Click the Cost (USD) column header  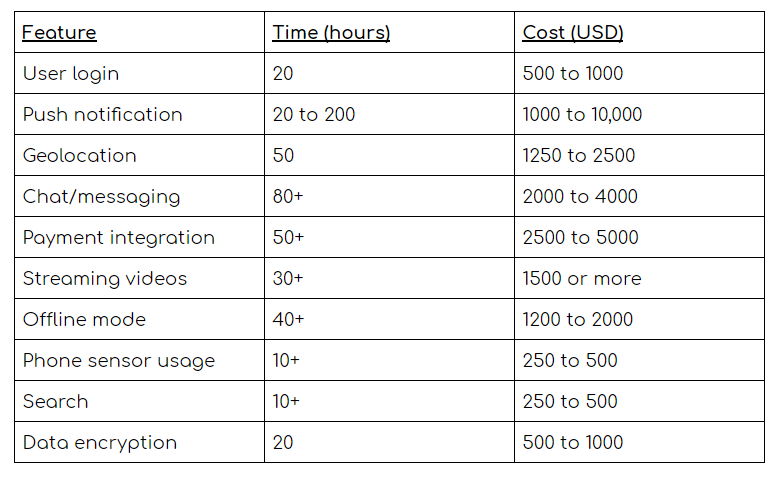pos(573,33)
